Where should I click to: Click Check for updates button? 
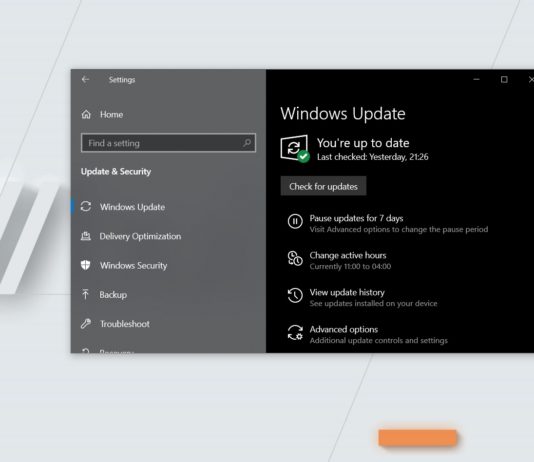pos(323,186)
